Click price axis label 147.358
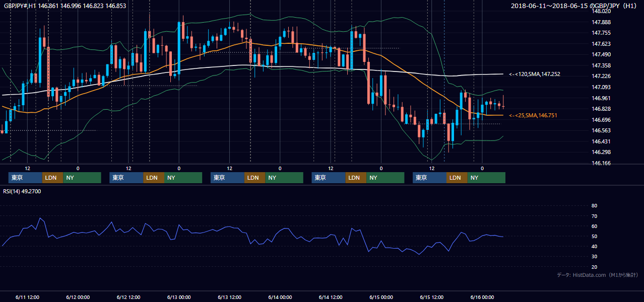The image size is (644, 302). [601, 65]
